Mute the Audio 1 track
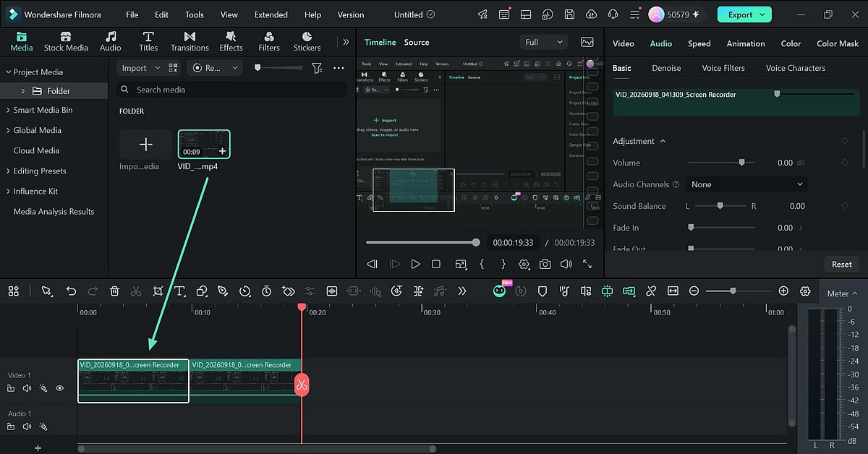868x454 pixels. [27, 427]
